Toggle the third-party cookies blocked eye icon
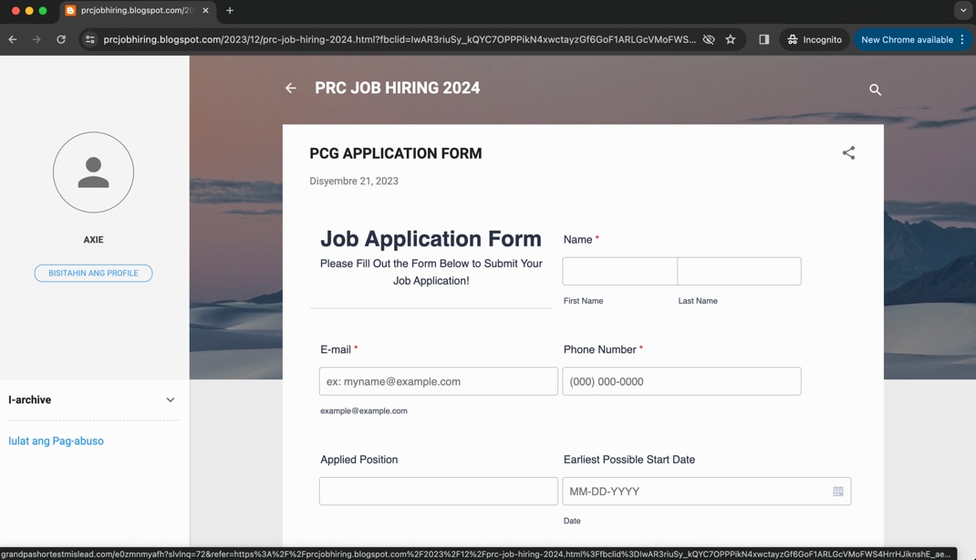The width and height of the screenshot is (976, 560). tap(709, 40)
